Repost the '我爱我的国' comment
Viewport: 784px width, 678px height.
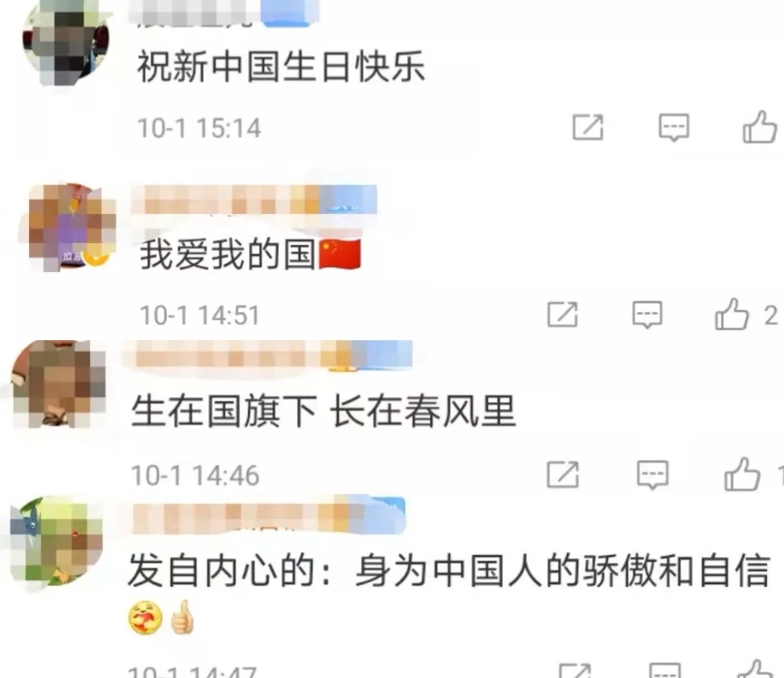(563, 314)
